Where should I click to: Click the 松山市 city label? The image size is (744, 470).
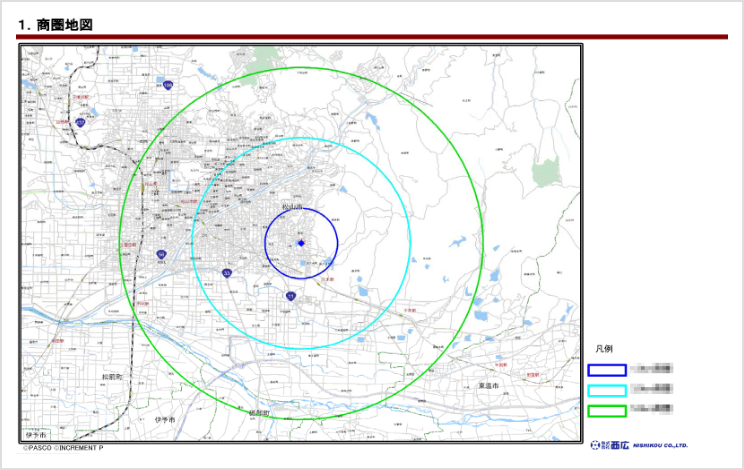tap(291, 207)
